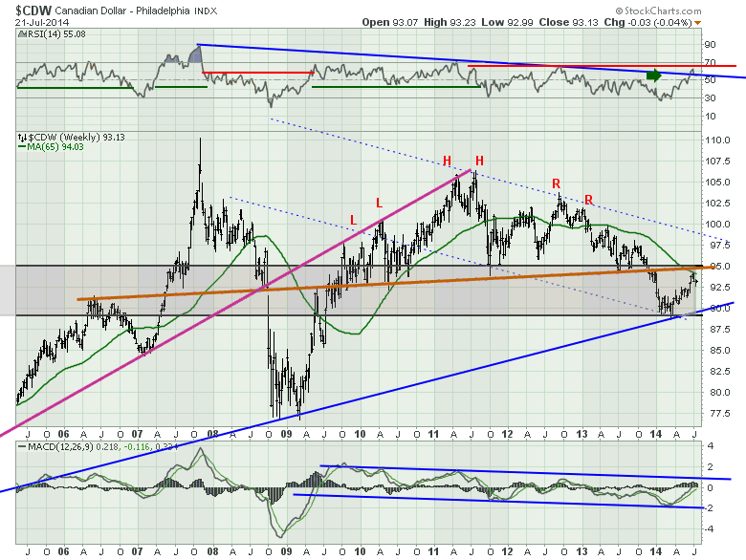
Task: Click the red R label near the 2013 mark
Action: [x=588, y=200]
